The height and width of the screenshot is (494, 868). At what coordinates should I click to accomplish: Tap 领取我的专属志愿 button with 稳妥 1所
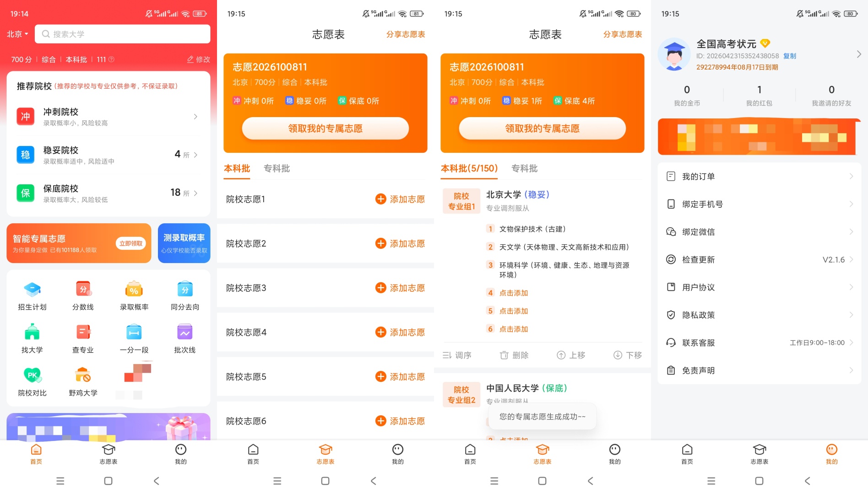[542, 129]
